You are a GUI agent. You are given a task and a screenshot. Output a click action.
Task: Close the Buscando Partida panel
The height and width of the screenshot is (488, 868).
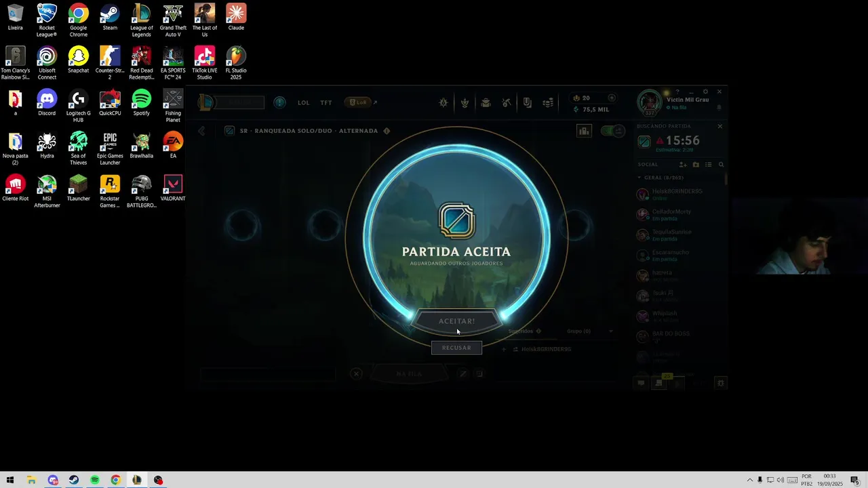pyautogui.click(x=720, y=126)
